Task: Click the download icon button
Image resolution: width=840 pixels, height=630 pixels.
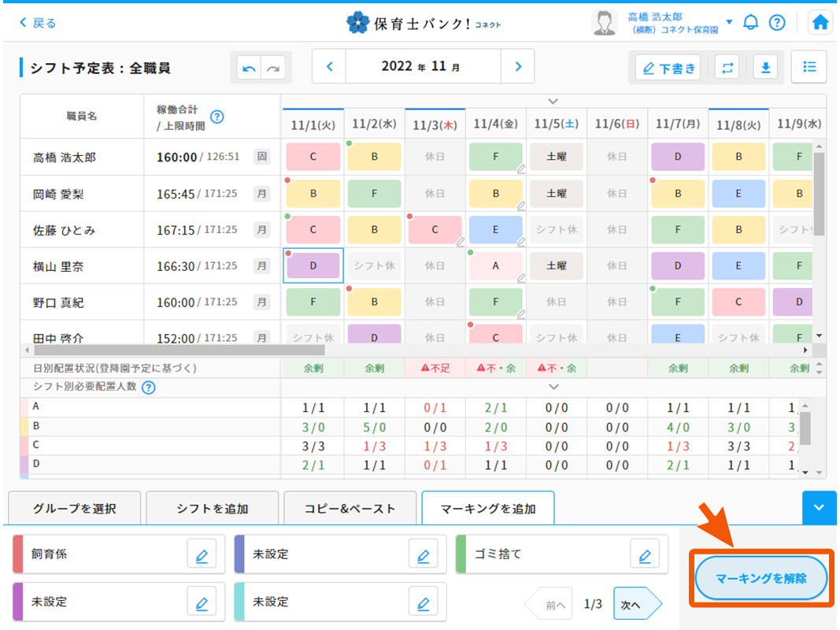Action: coord(764,68)
